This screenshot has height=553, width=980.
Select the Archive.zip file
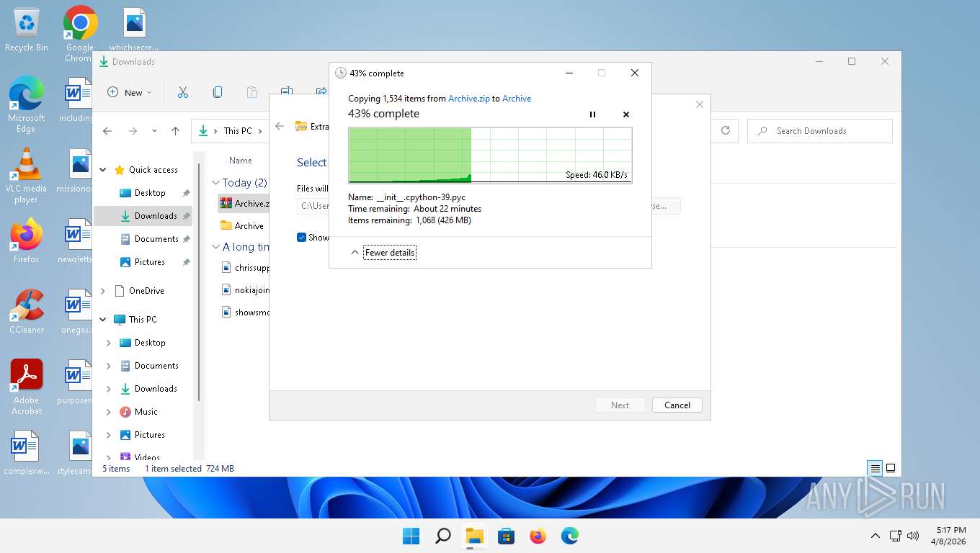(x=244, y=204)
